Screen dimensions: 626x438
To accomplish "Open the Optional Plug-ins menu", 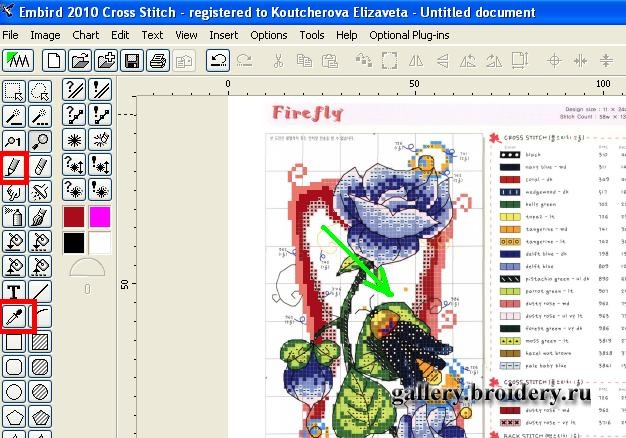I will tap(409, 35).
